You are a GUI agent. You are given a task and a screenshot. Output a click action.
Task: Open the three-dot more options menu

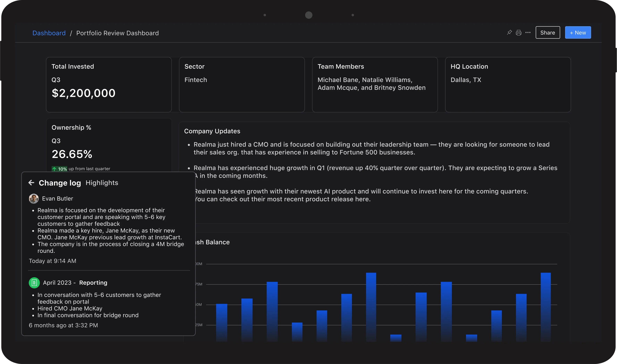[x=528, y=33]
